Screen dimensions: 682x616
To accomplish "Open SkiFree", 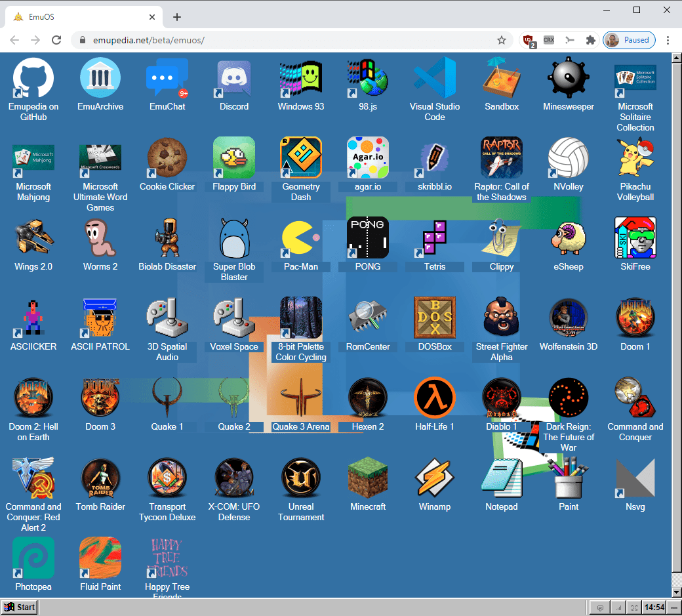I will (x=635, y=237).
